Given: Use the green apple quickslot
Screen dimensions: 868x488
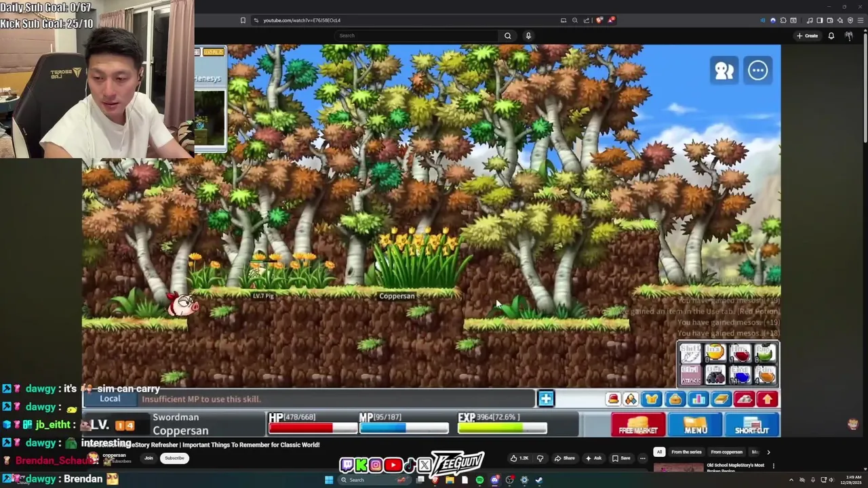Looking at the screenshot, I should pos(765,353).
